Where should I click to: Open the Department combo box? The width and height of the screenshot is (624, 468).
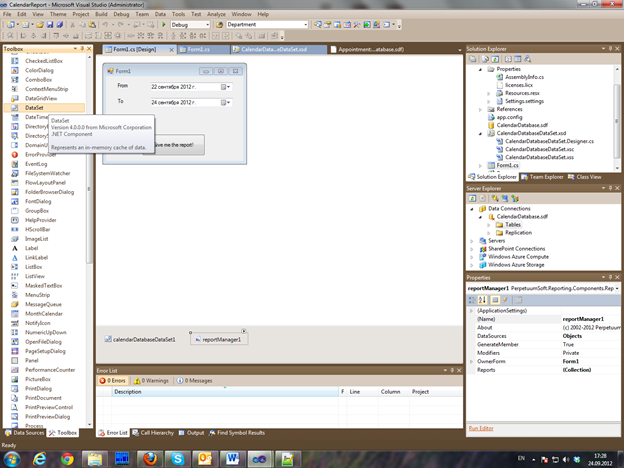tap(267, 25)
